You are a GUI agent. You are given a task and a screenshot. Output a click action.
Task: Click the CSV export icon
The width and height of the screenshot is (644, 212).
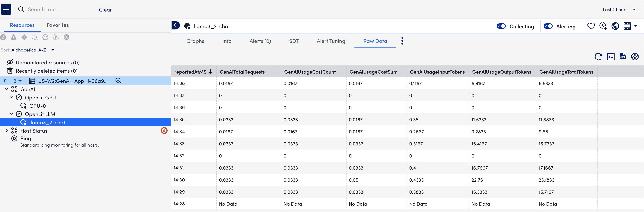point(622,56)
